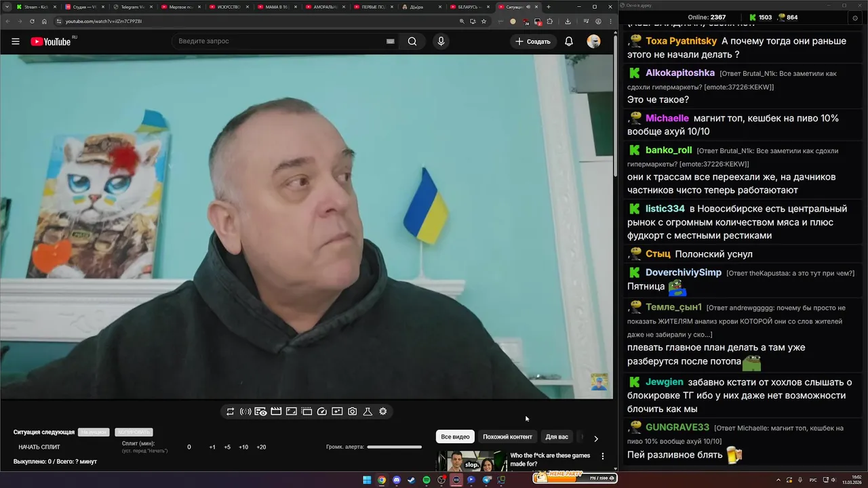Click username 'GUNGRAVE33' in chat
The width and height of the screenshot is (868, 488).
pyautogui.click(x=677, y=427)
